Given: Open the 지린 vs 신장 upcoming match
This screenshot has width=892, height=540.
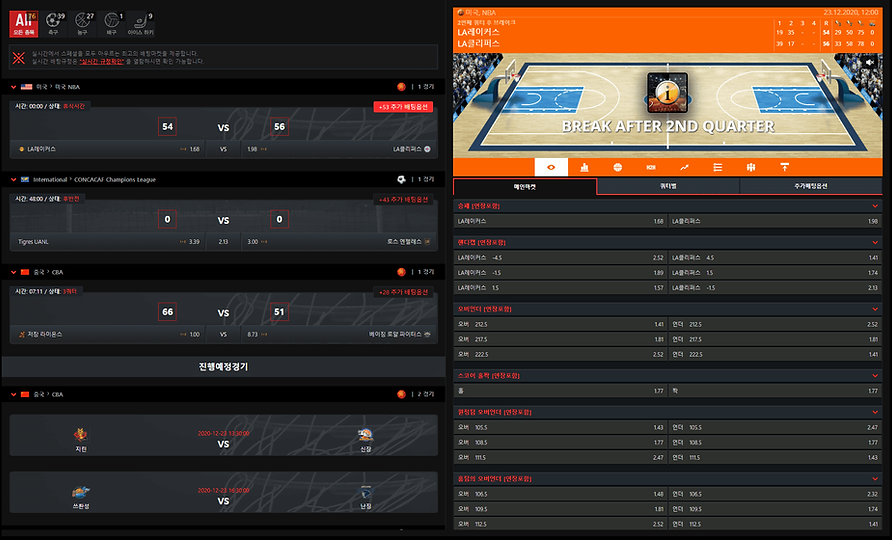Looking at the screenshot, I should [224, 435].
